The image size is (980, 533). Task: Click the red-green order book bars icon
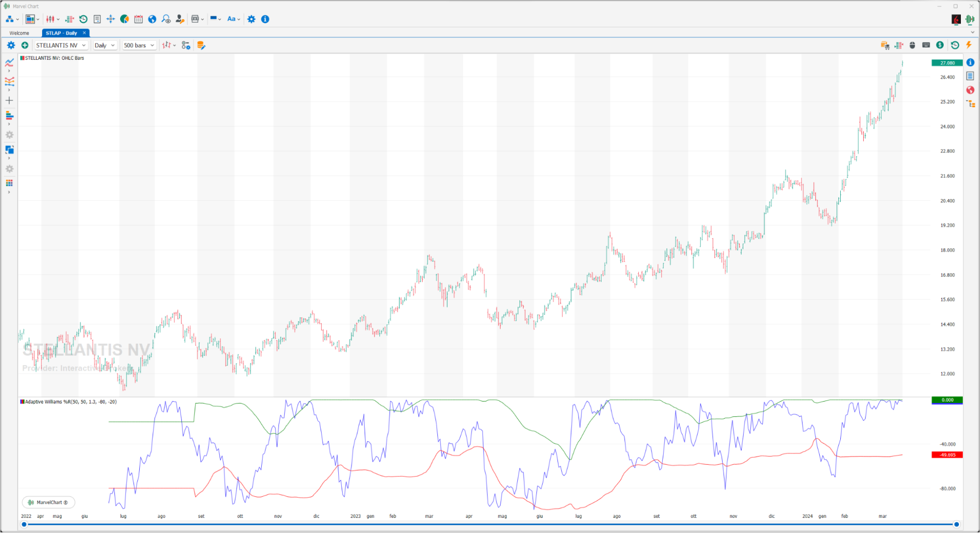pos(899,45)
